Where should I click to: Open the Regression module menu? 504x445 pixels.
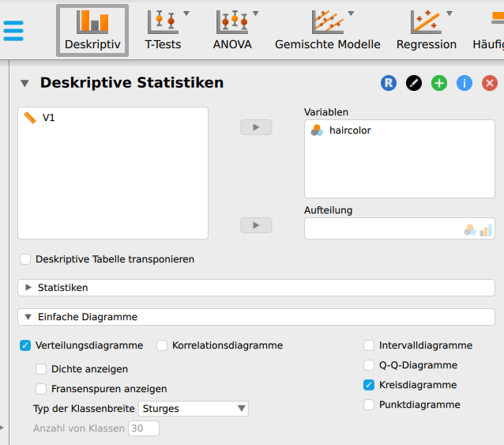[427, 31]
